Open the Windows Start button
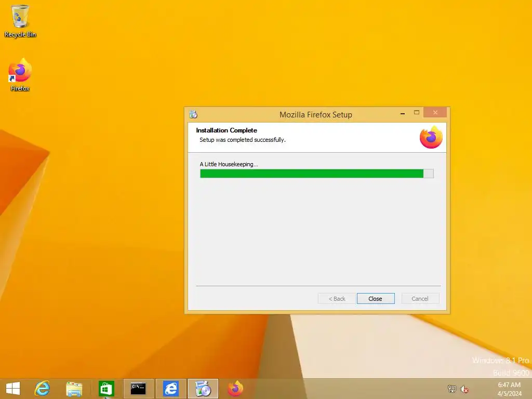 [13, 389]
